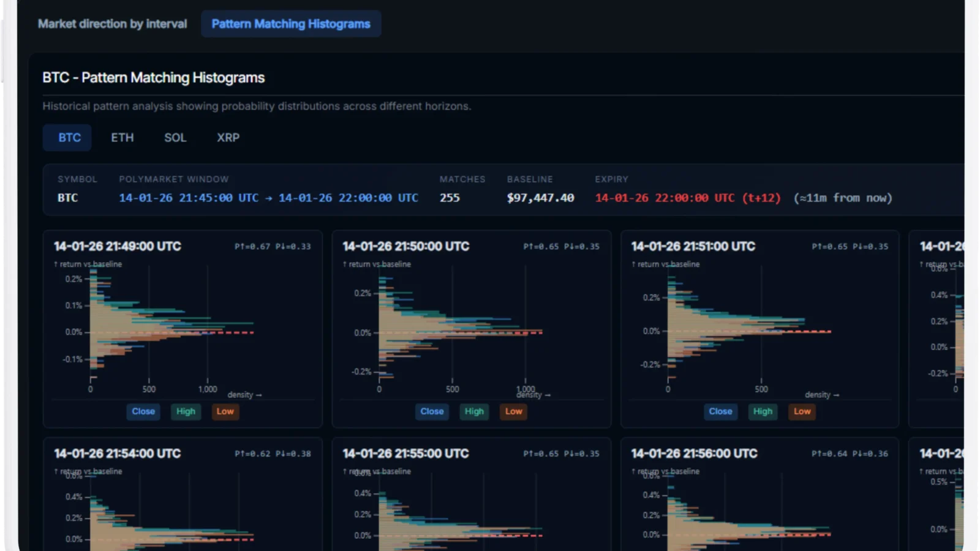Click the '14-01-26 21:56:00 UTC' card title
Viewport: 980px width, 551px height.
pos(695,454)
